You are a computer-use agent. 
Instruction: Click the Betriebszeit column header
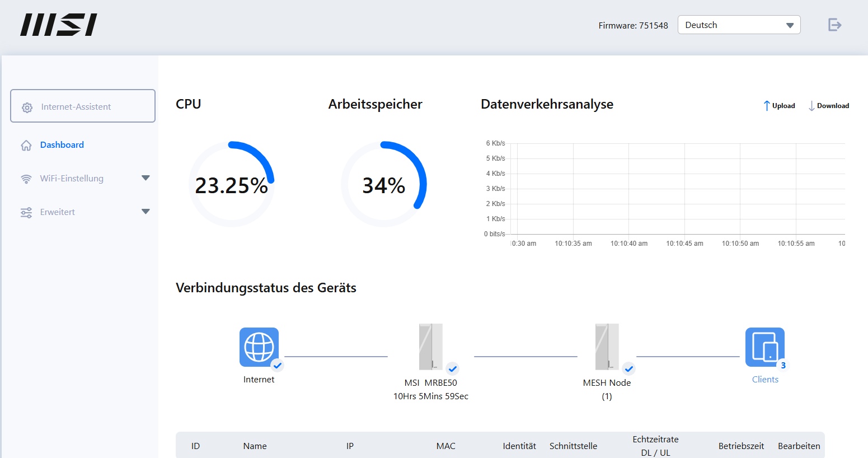[741, 446]
